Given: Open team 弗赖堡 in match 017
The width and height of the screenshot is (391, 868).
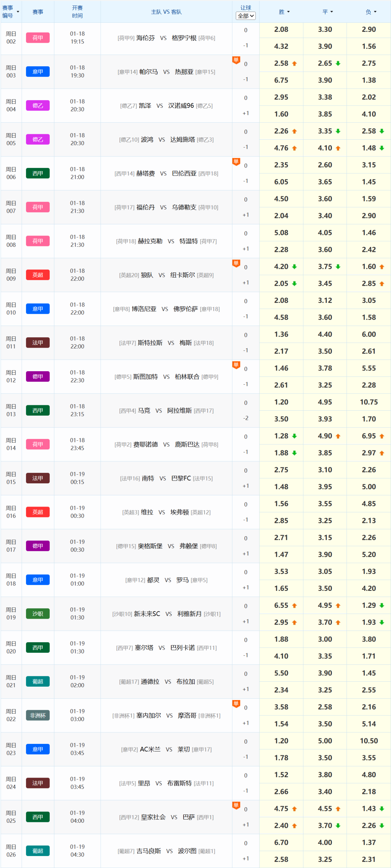Looking at the screenshot, I should point(189,546).
